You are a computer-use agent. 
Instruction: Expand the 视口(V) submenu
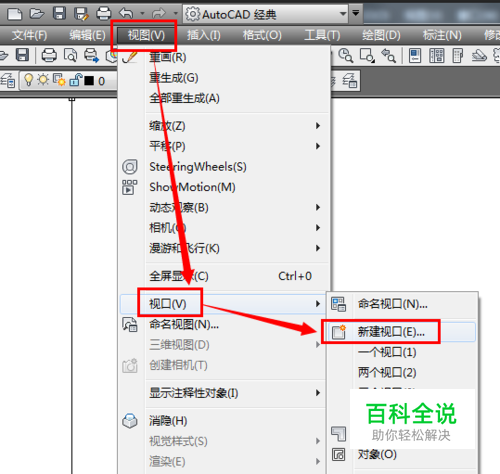(x=223, y=304)
